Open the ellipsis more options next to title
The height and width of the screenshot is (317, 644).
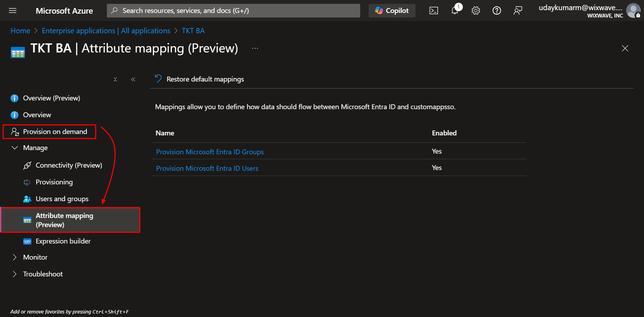(255, 48)
